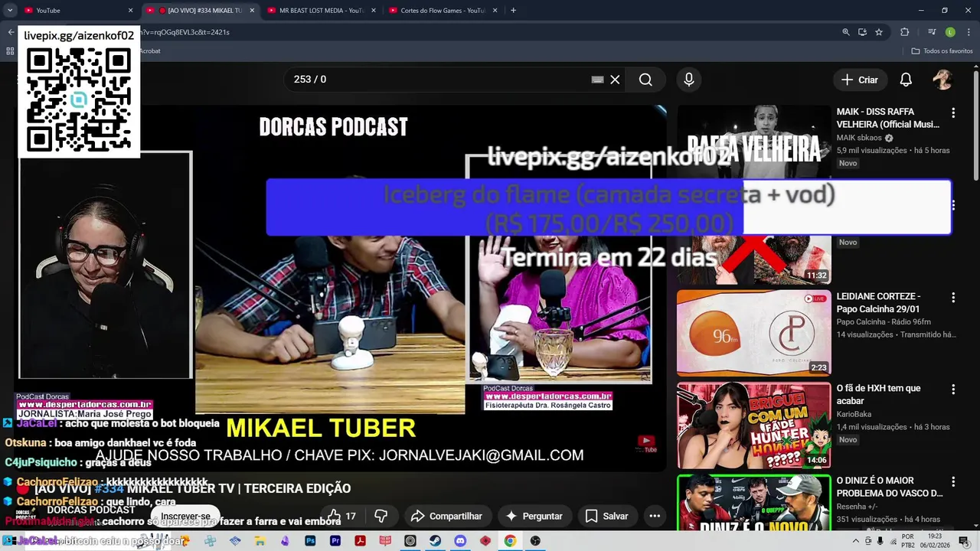The width and height of the screenshot is (980, 551).
Task: Open OBS Studio from the taskbar
Action: point(535,541)
